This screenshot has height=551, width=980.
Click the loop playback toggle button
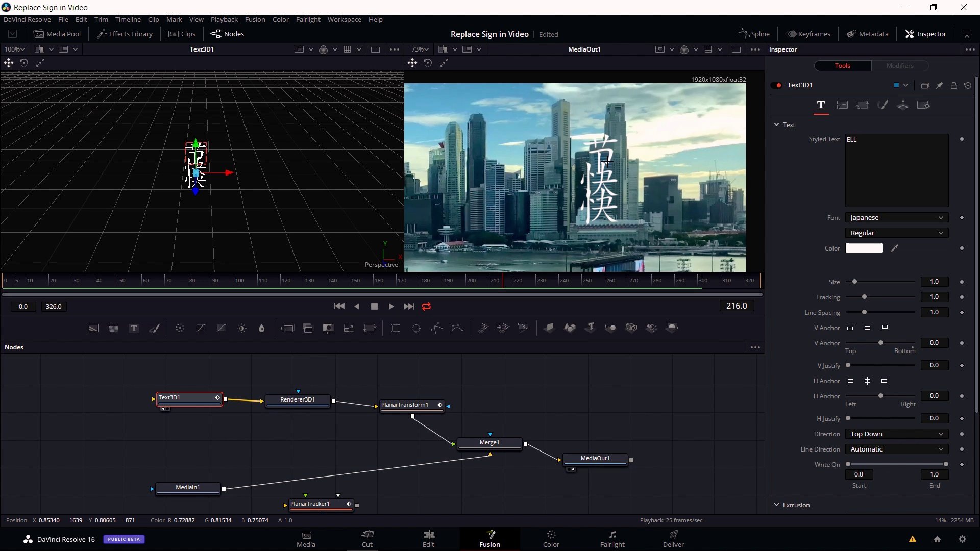pos(426,306)
